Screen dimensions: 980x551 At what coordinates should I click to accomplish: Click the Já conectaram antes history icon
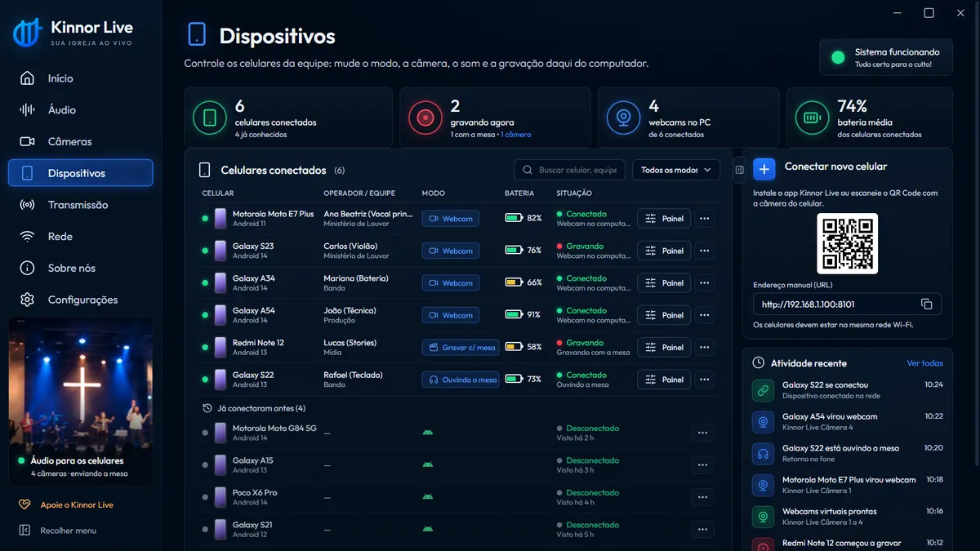pyautogui.click(x=207, y=407)
